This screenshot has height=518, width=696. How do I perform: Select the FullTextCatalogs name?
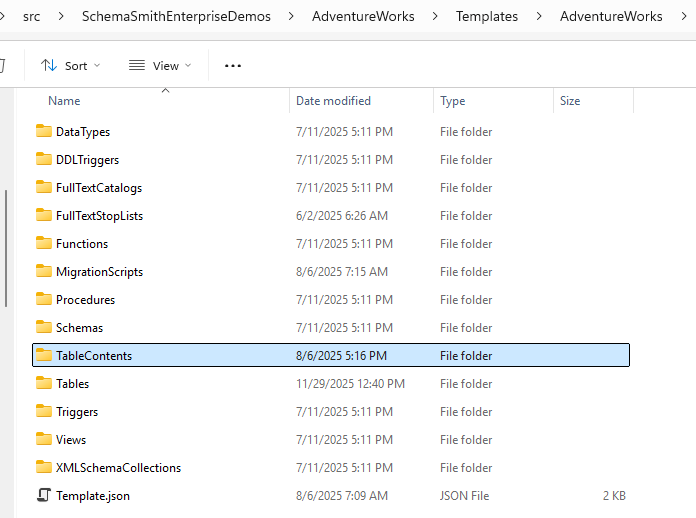tap(99, 188)
